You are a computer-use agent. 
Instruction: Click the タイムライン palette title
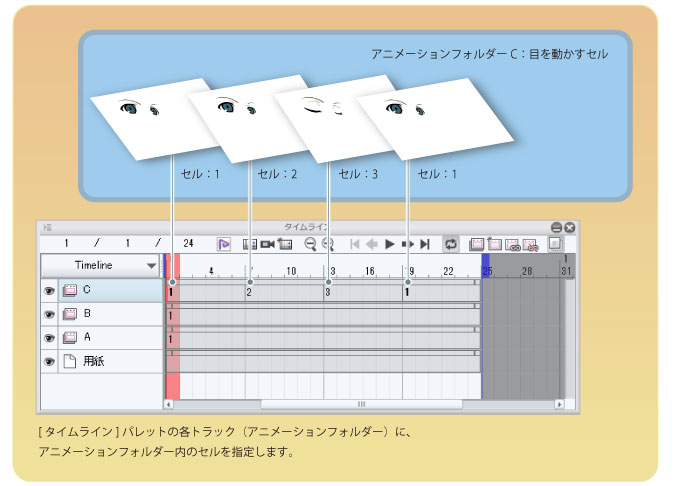[x=308, y=227]
